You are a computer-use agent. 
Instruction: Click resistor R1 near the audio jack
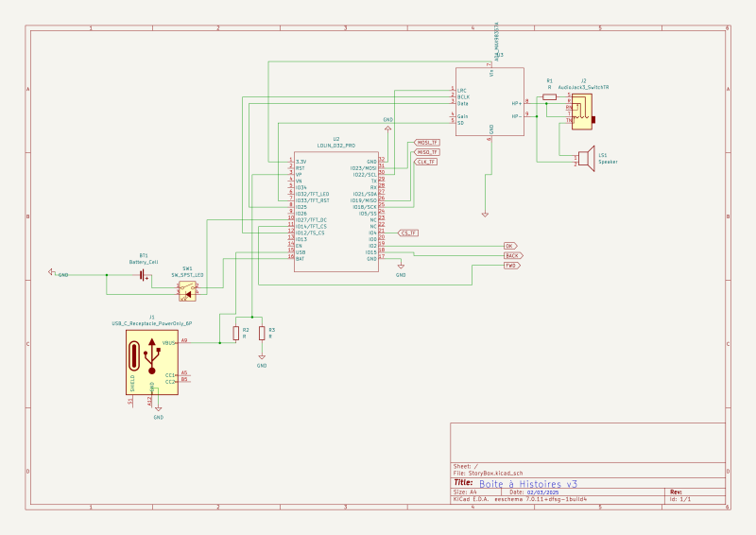550,97
